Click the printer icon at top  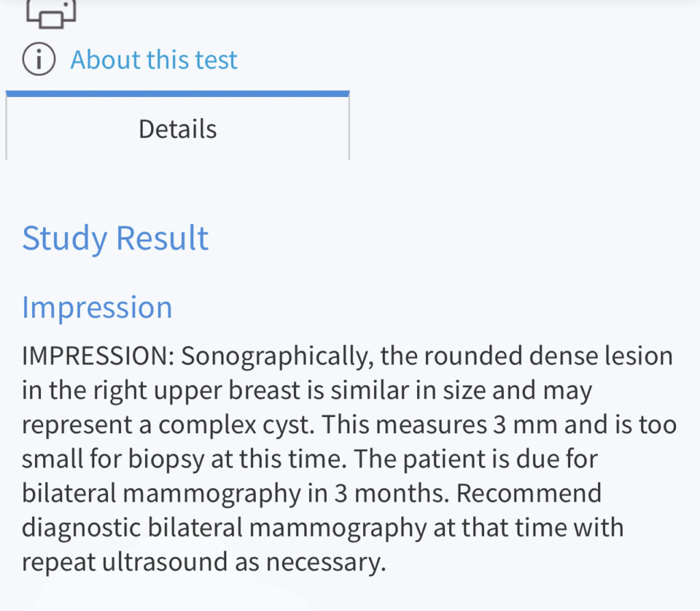click(x=51, y=14)
